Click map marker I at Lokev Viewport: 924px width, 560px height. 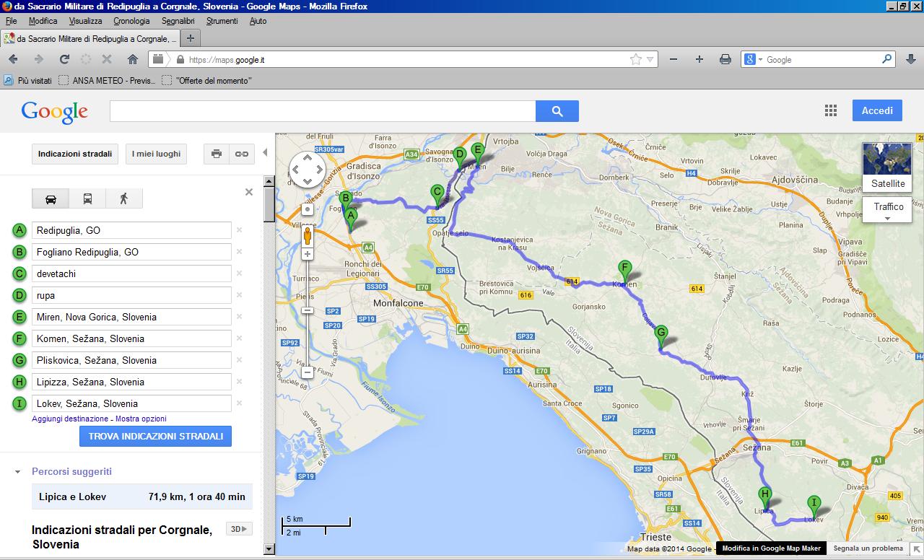click(814, 506)
